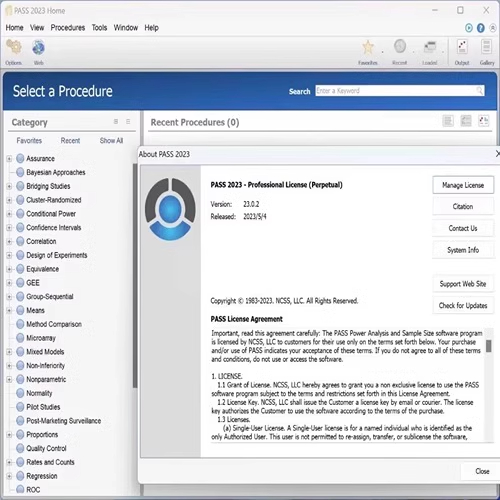Select the Recent category tab
The image size is (500, 500).
point(70,141)
